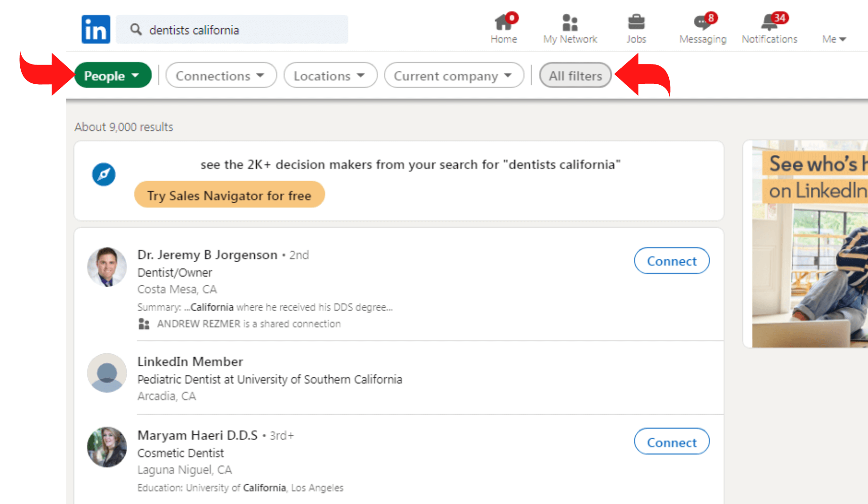Open the My Network icon
Viewport: 868px width, 504px height.
click(x=570, y=23)
